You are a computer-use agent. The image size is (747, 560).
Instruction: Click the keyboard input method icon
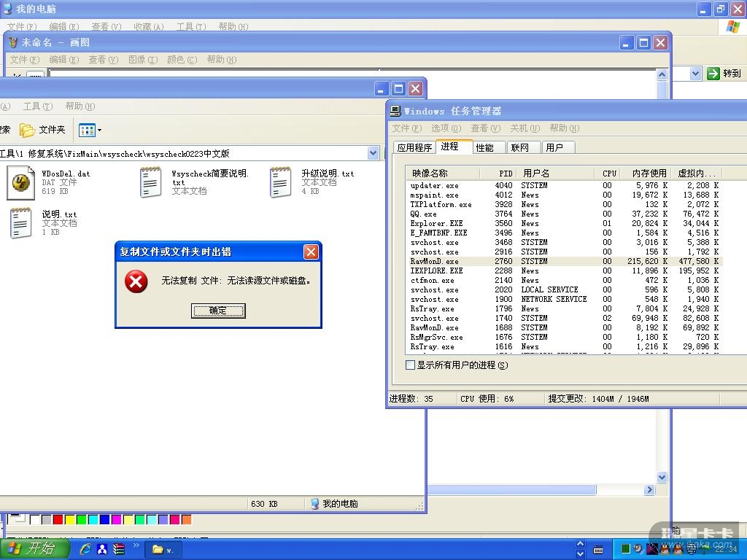[598, 550]
